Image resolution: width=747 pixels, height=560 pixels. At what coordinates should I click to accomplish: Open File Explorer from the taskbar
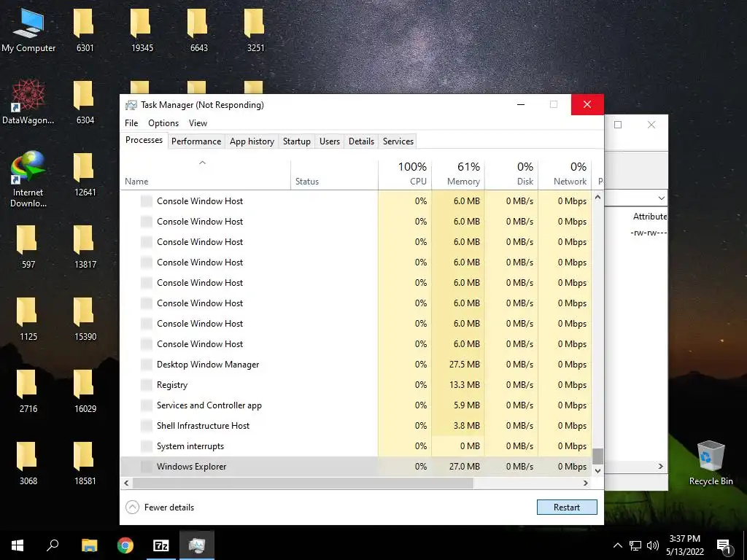coord(89,545)
